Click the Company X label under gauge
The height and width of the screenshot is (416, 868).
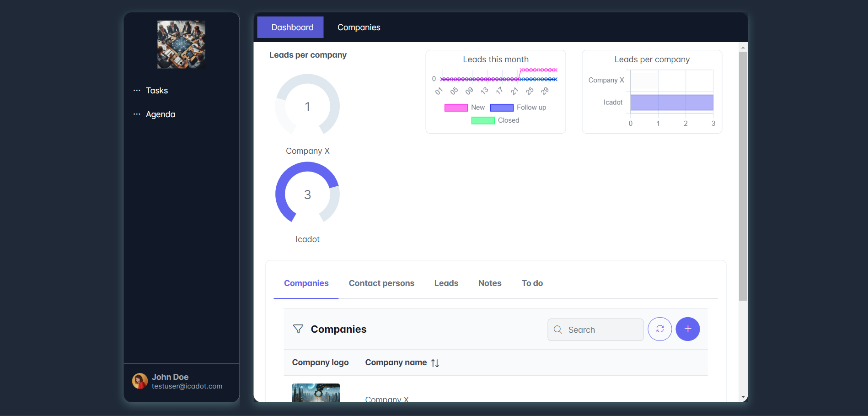click(x=308, y=151)
